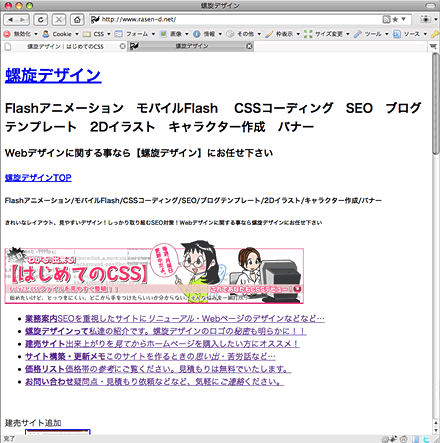Select the active 螺旋デザイン tab

coord(191,46)
